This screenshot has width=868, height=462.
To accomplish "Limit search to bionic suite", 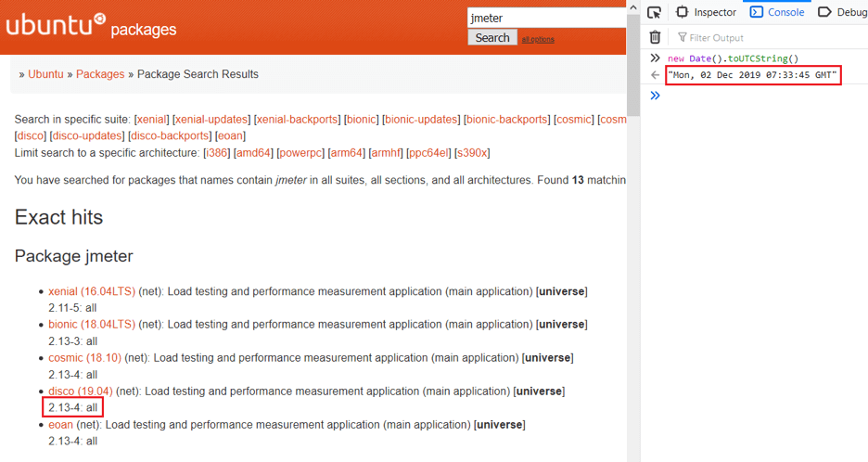I will click(361, 120).
